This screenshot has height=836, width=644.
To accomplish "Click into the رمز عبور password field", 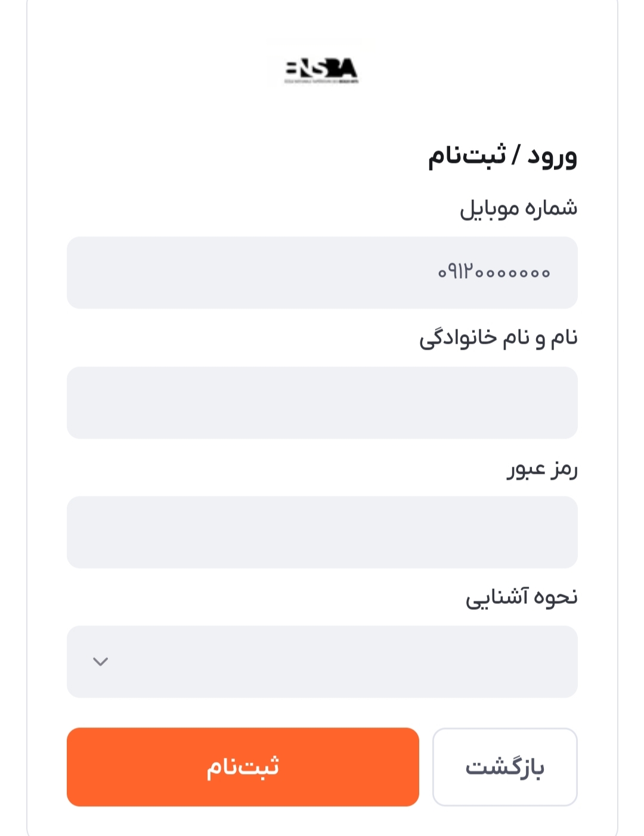I will click(x=322, y=532).
